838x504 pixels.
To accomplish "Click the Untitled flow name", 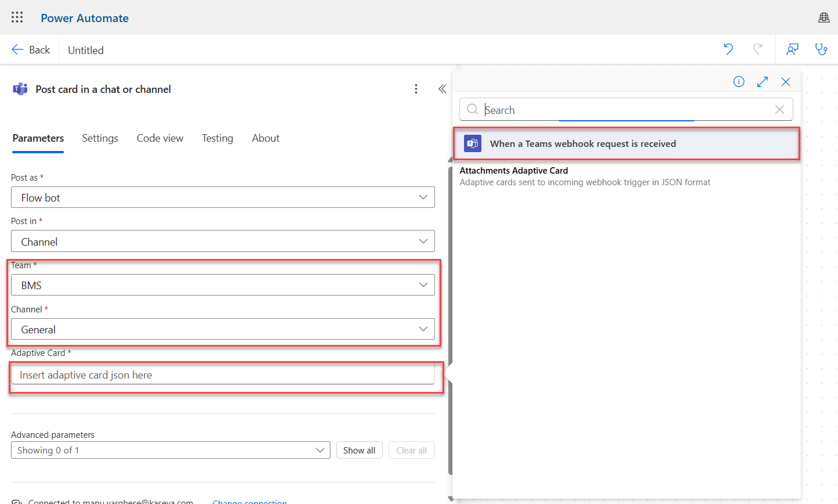I will pos(86,51).
